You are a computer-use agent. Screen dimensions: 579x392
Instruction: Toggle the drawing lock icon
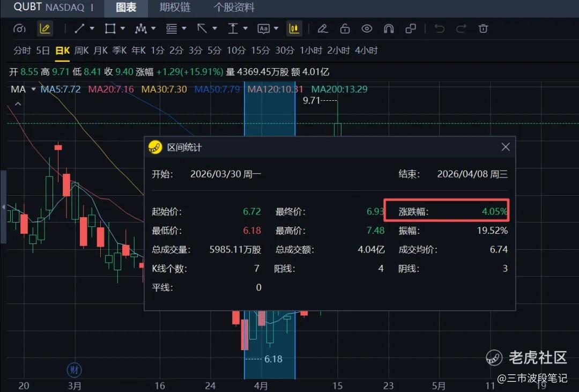pyautogui.click(x=345, y=28)
